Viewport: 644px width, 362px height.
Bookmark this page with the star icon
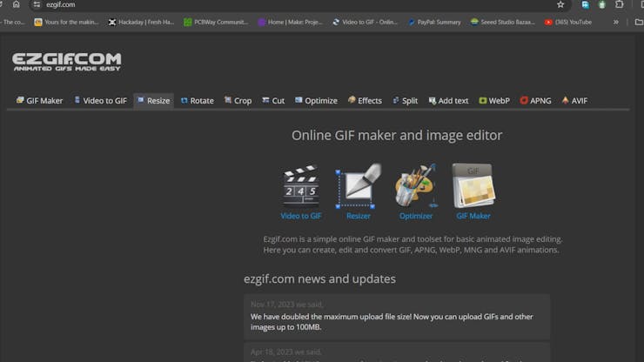click(560, 4)
